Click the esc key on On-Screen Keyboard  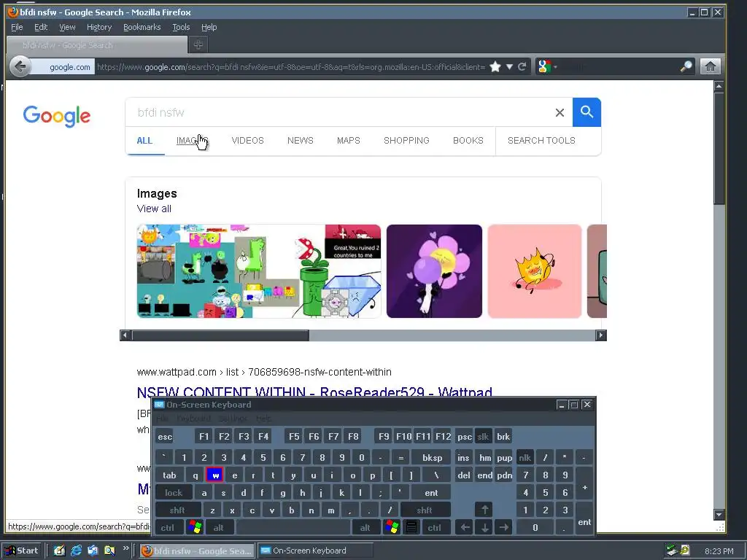point(165,437)
